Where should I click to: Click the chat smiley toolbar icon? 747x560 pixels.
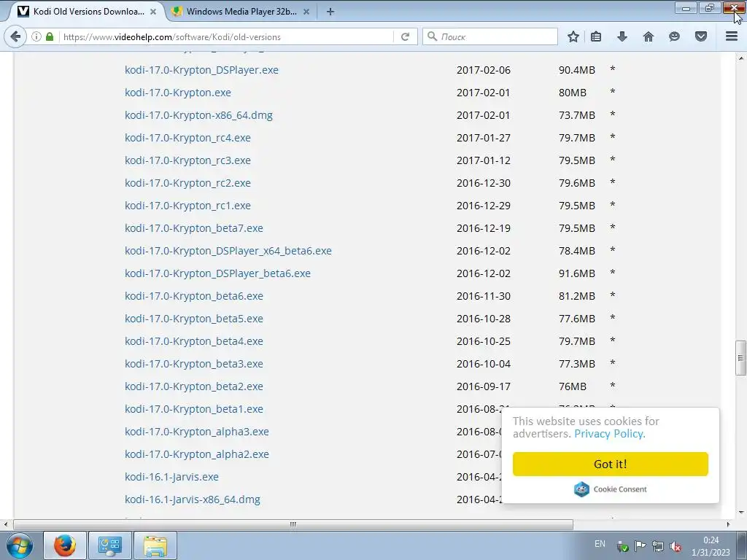[674, 36]
